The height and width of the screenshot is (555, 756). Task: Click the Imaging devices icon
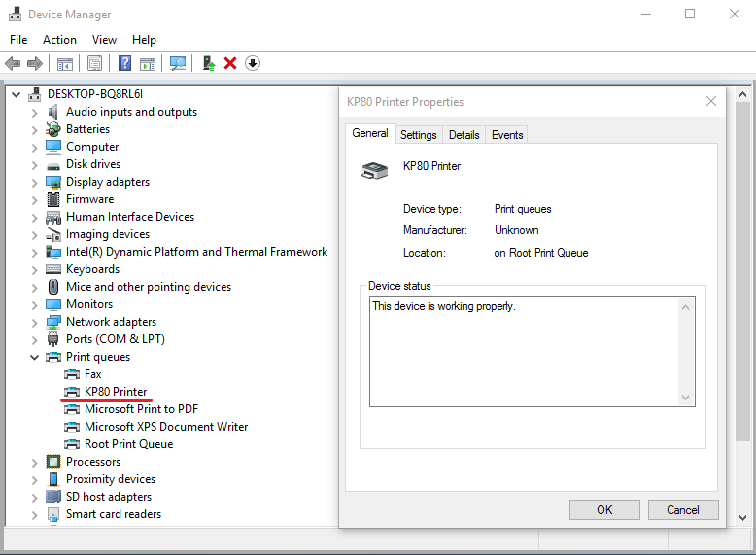(x=53, y=235)
